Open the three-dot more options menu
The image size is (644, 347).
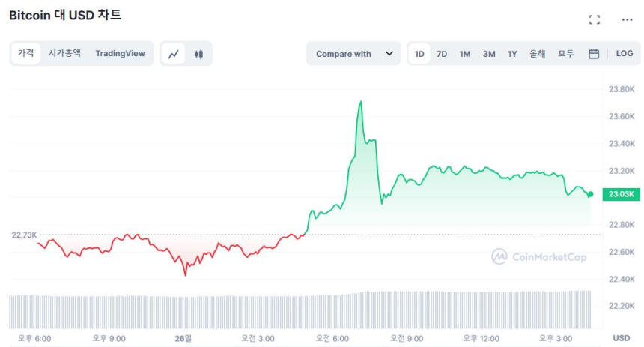627,20
